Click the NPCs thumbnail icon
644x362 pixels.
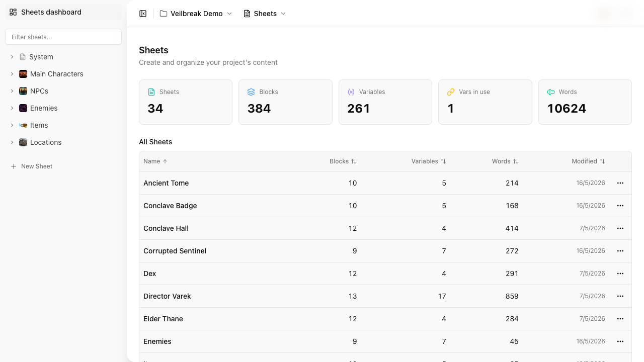point(23,91)
